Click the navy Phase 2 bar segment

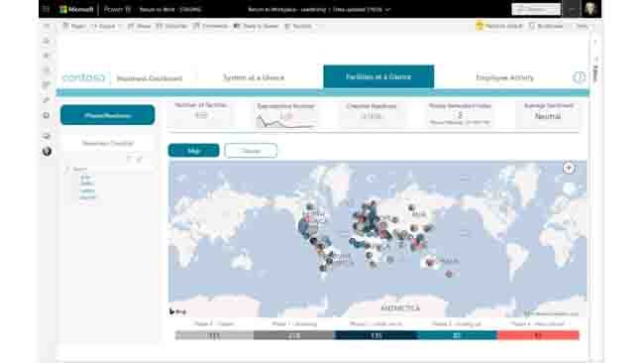coord(376,335)
